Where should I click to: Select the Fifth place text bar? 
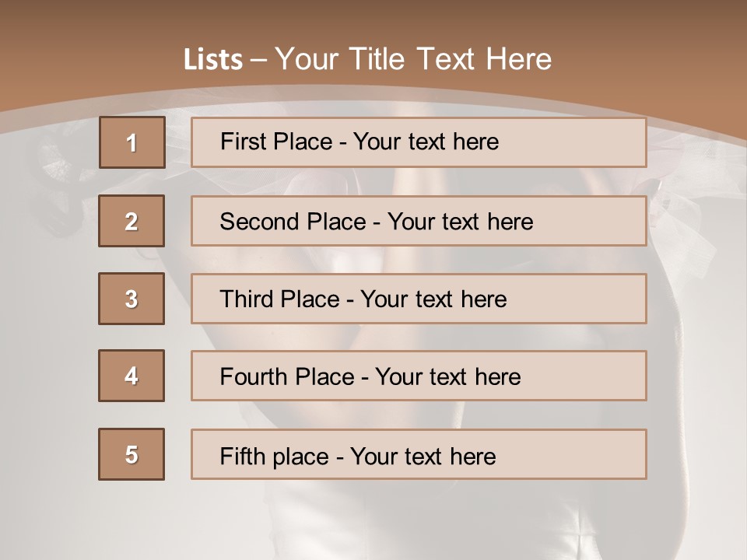[419, 454]
